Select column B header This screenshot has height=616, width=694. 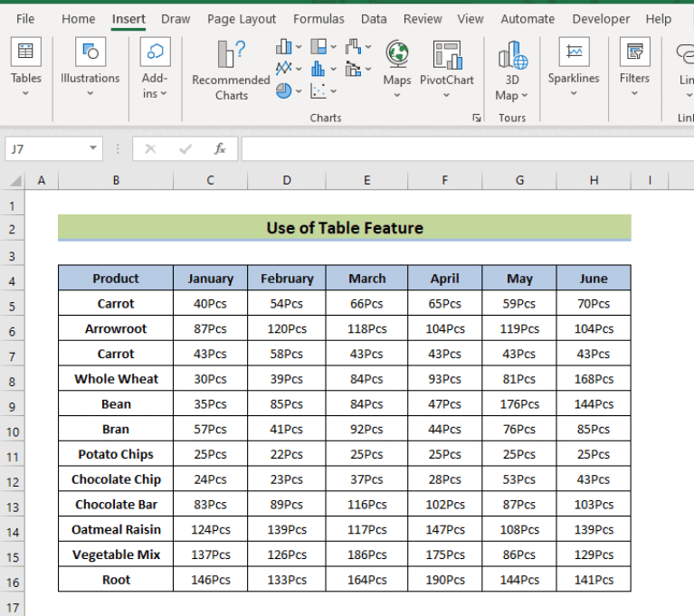(x=116, y=181)
